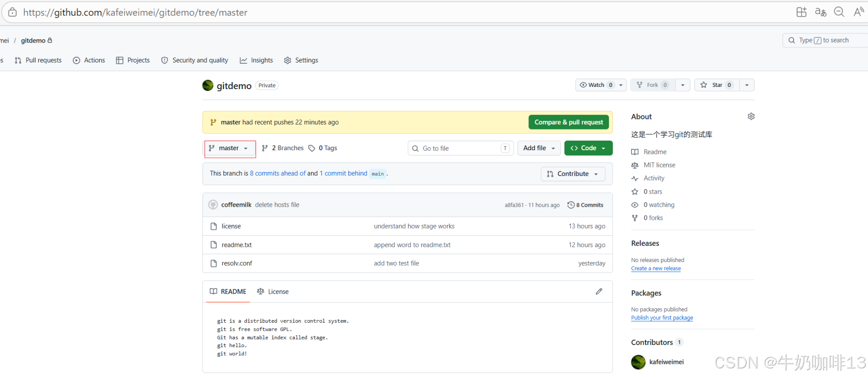Open the resolv.conf file
Image resolution: width=868 pixels, height=377 pixels.
(237, 263)
